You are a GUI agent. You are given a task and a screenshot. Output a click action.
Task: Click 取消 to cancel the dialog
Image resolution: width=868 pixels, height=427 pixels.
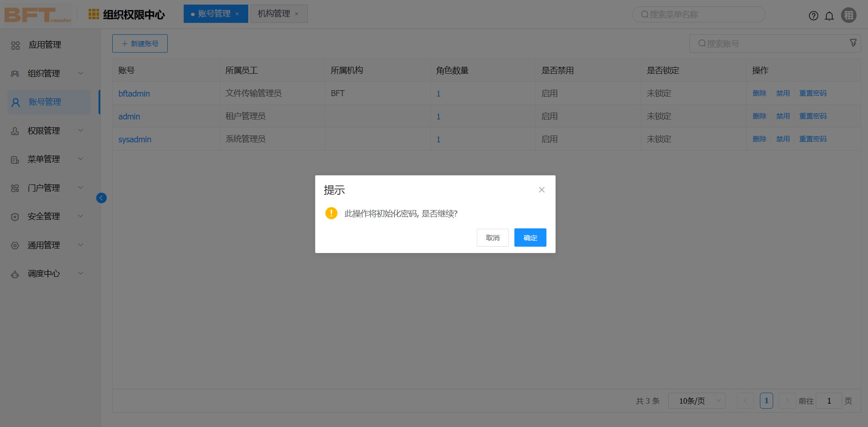click(x=492, y=238)
